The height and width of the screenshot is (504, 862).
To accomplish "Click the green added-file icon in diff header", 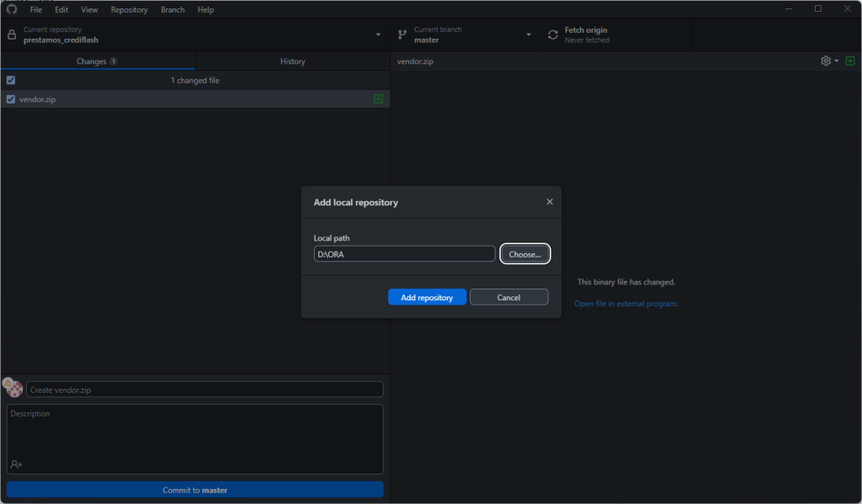I will [x=850, y=61].
